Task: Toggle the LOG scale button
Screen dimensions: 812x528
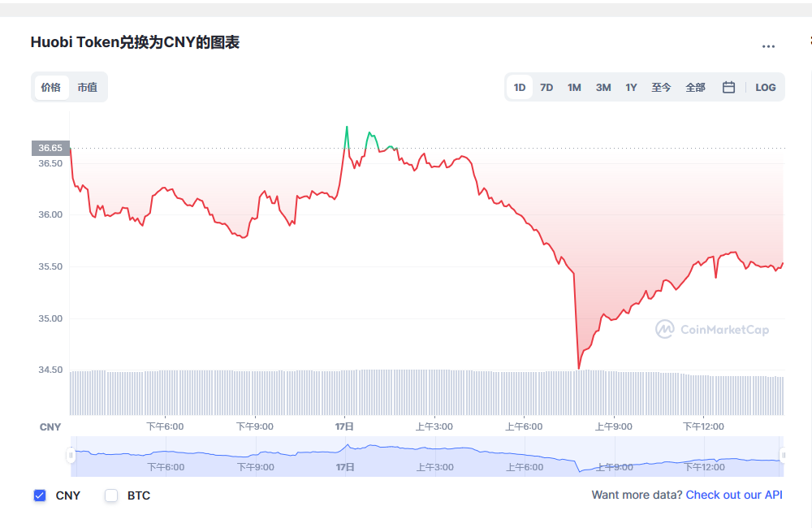Action: click(x=766, y=87)
